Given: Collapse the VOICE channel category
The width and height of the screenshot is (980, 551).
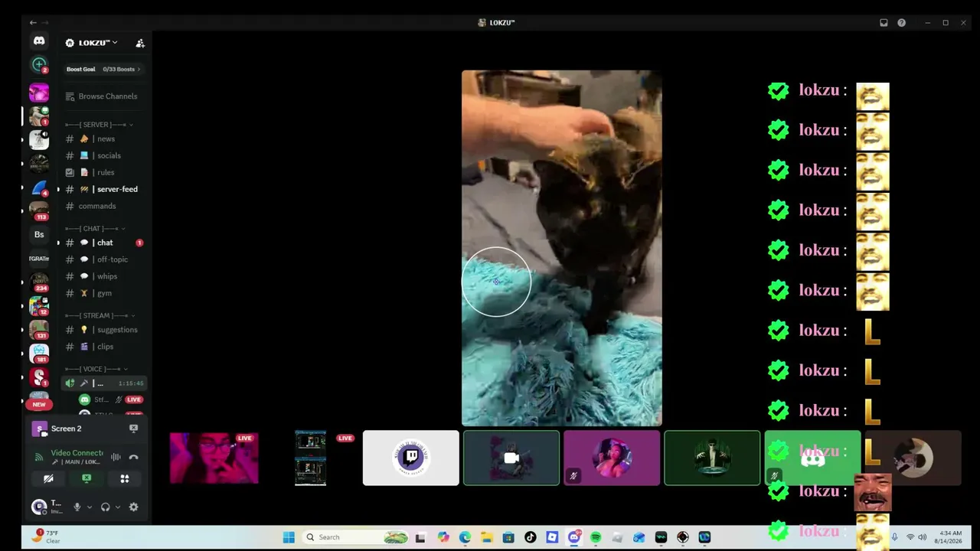Looking at the screenshot, I should pyautogui.click(x=96, y=369).
